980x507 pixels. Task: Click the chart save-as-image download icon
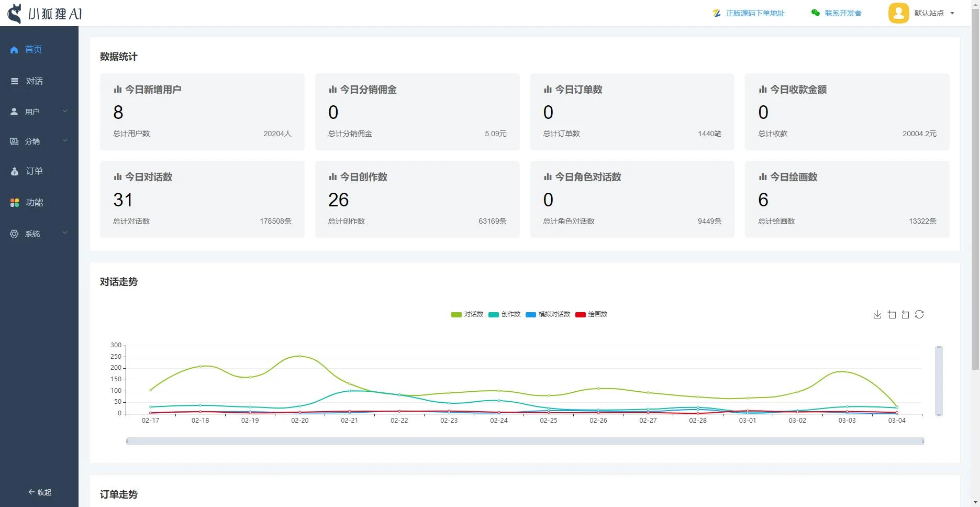[x=877, y=315]
